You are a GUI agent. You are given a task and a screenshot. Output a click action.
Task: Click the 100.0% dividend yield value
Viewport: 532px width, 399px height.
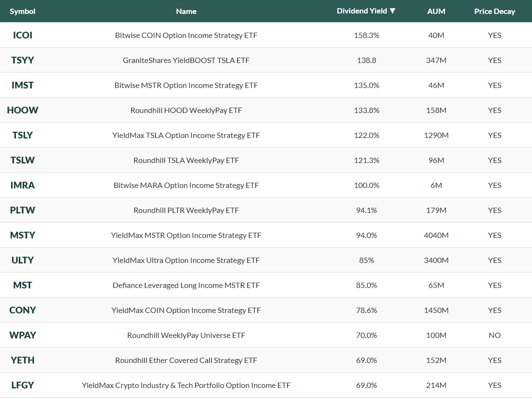click(x=366, y=185)
